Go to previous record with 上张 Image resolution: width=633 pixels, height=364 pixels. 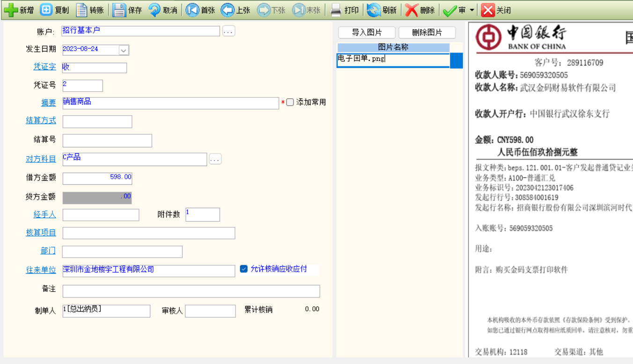click(x=228, y=10)
